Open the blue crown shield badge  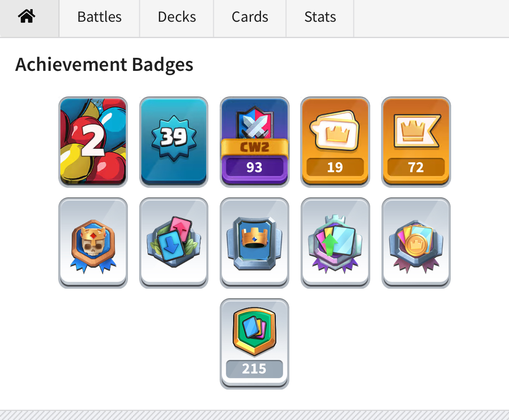254,243
